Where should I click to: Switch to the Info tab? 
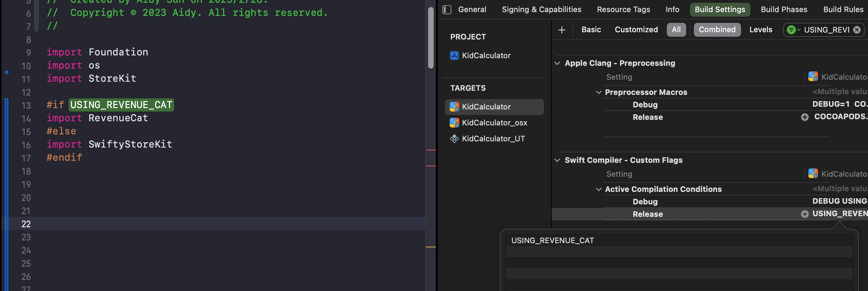click(672, 10)
